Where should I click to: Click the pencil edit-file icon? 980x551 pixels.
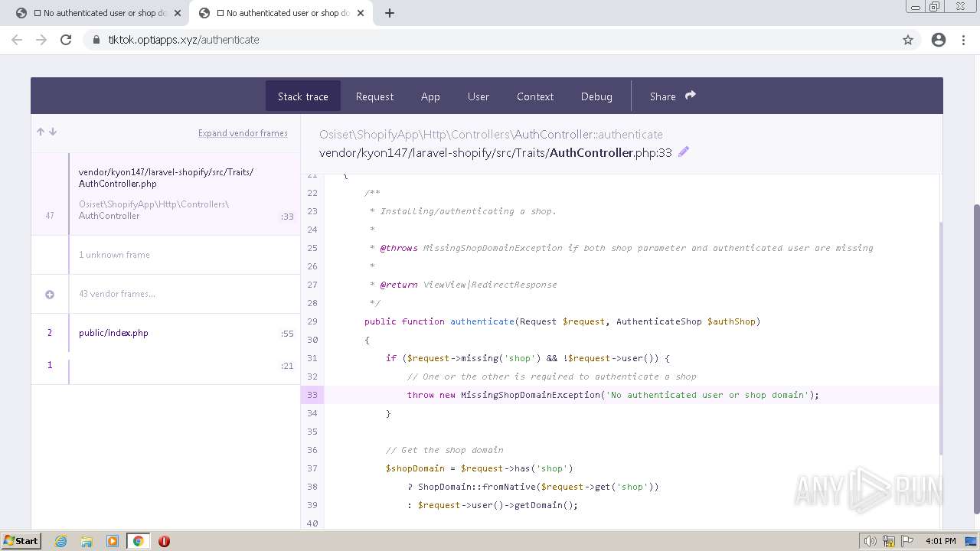point(684,152)
